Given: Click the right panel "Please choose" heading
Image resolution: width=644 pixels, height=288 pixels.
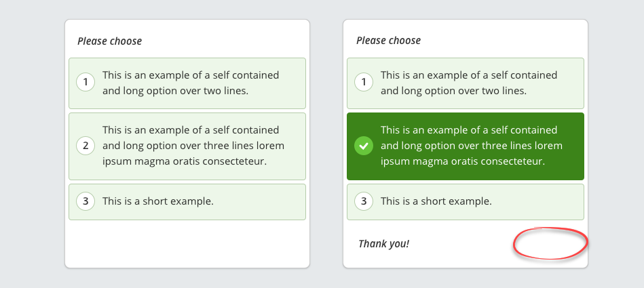Looking at the screenshot, I should coord(389,41).
